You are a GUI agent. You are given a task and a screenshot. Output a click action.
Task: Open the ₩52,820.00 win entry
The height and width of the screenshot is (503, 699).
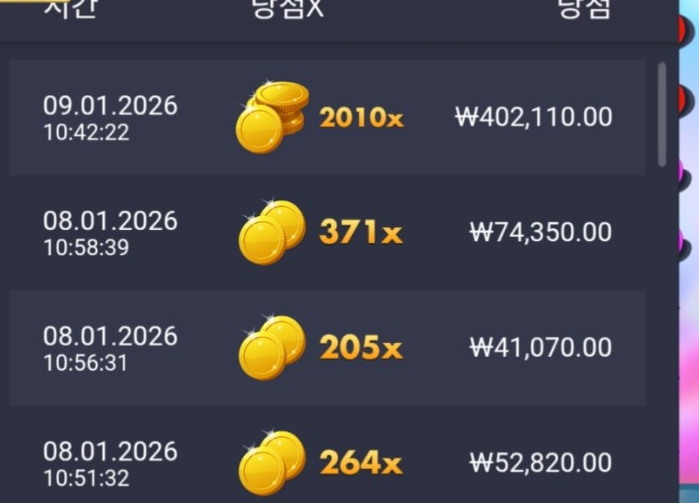click(541, 462)
